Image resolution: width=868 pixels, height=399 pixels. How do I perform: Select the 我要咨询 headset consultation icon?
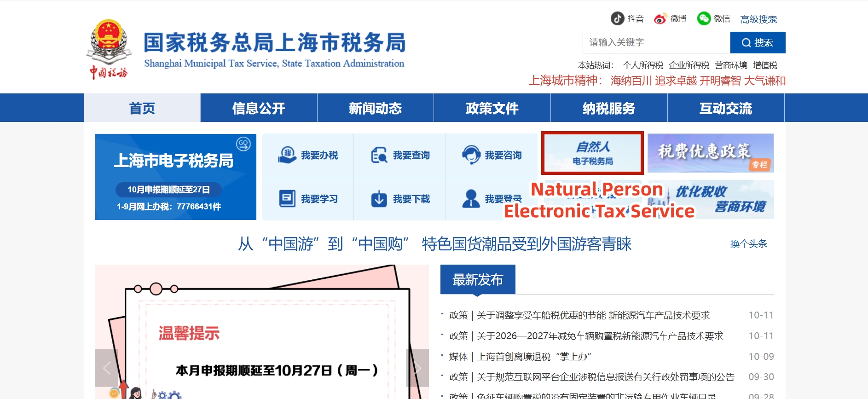(x=471, y=155)
